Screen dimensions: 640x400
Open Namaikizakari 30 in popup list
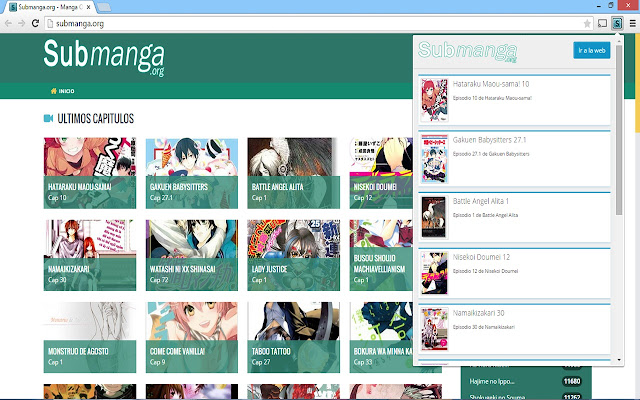(514, 329)
